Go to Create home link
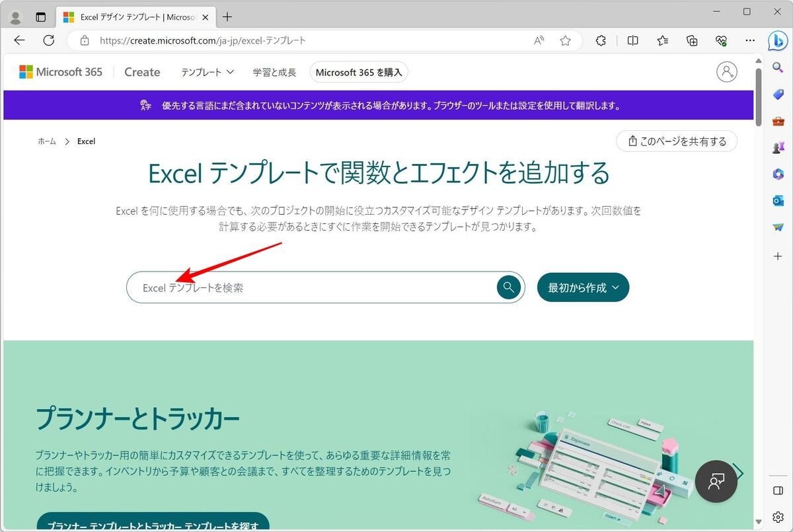Image resolution: width=793 pixels, height=532 pixels. coord(142,72)
